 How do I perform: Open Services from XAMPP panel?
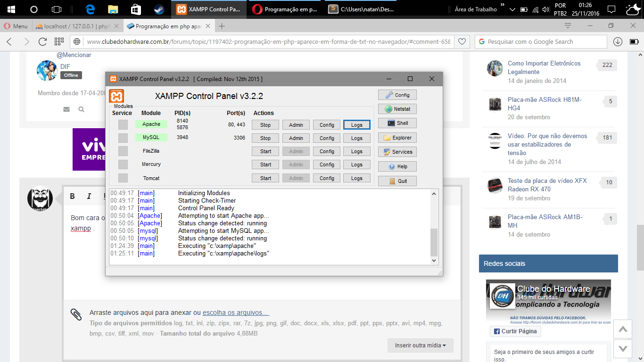click(x=397, y=152)
